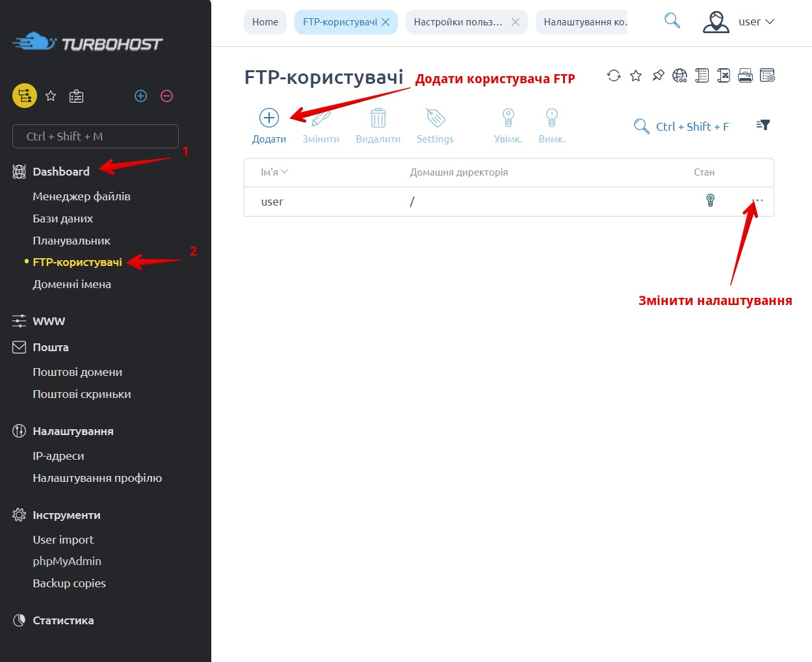Open the three-dots menu for the user row
The width and height of the screenshot is (812, 662).
[757, 200]
